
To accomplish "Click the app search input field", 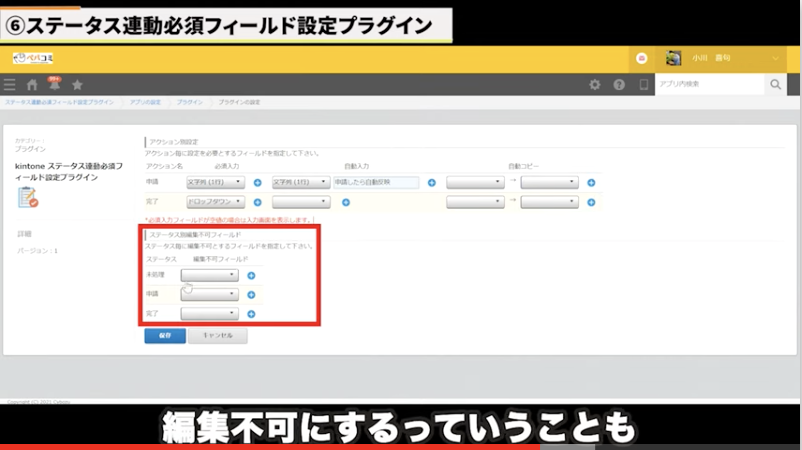I will pos(709,85).
